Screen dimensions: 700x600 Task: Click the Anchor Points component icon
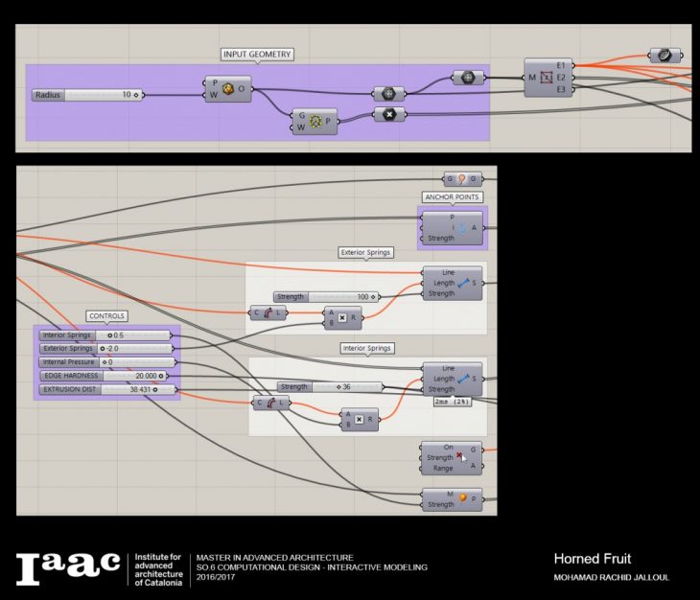pos(459,228)
